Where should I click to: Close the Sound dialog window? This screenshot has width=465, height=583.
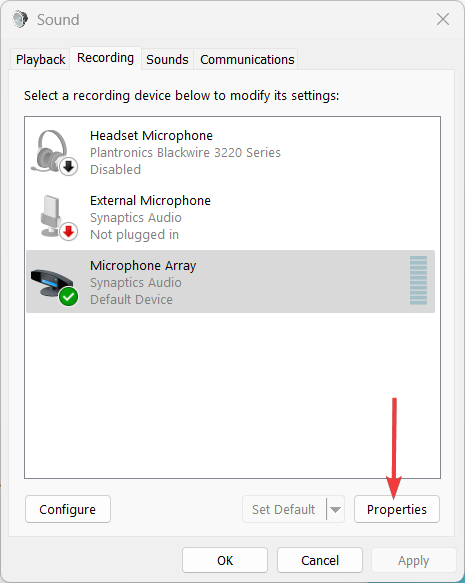point(443,19)
